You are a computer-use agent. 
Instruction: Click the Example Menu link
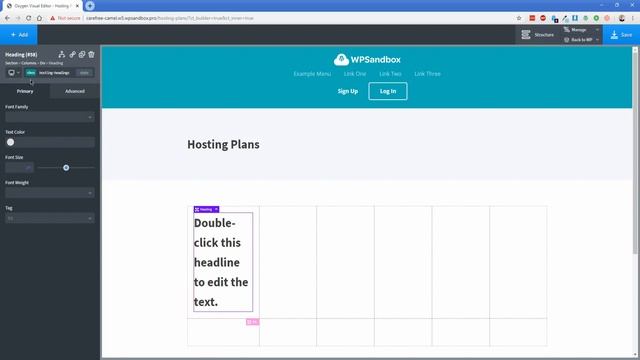click(312, 74)
